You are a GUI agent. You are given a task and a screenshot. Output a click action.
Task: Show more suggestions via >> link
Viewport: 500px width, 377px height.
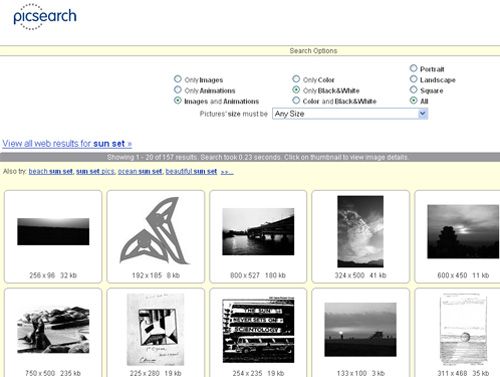(227, 172)
